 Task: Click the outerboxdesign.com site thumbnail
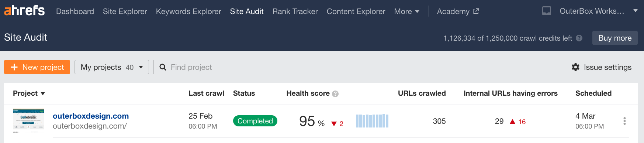click(28, 121)
